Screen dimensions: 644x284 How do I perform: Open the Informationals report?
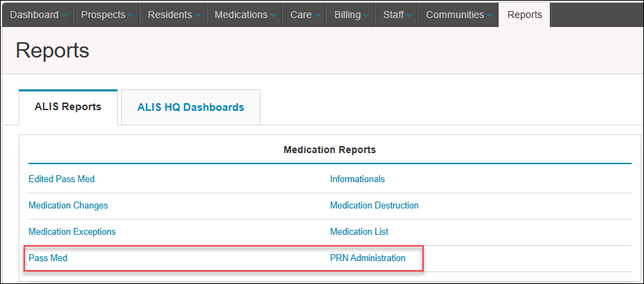point(357,179)
